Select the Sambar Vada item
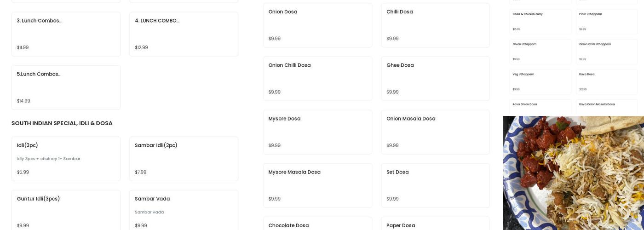This screenshot has width=644, height=230. [x=184, y=211]
